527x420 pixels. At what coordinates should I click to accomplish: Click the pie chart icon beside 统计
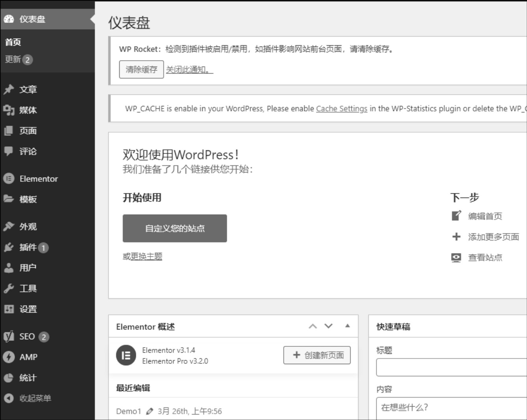point(9,378)
